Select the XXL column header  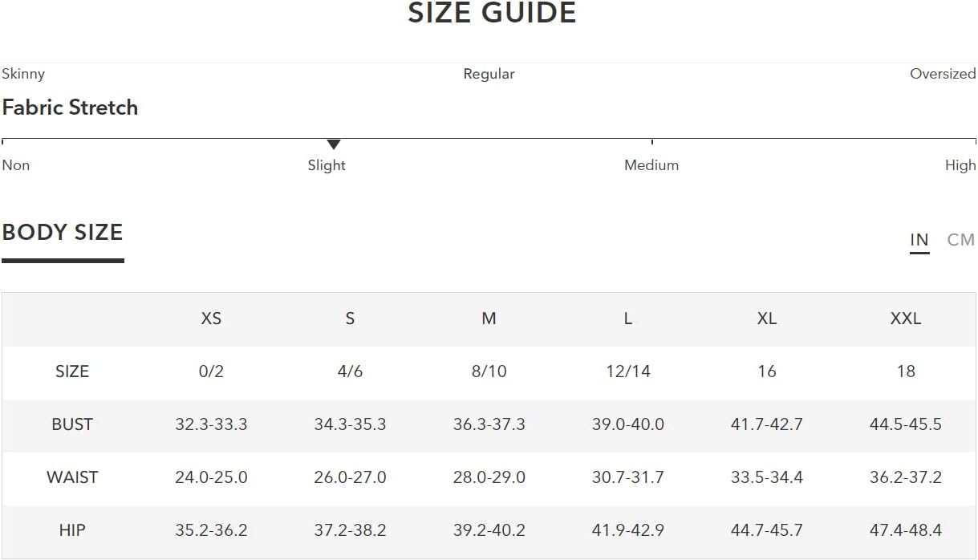[x=906, y=319]
